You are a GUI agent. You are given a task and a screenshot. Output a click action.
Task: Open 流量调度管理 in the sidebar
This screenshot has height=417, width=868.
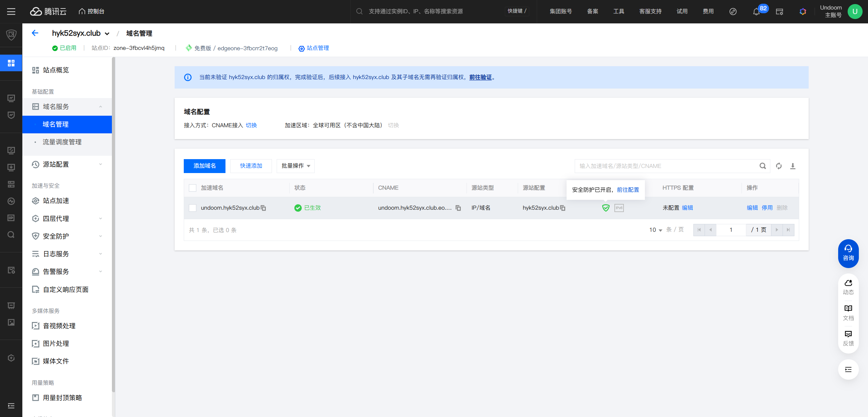pos(62,142)
